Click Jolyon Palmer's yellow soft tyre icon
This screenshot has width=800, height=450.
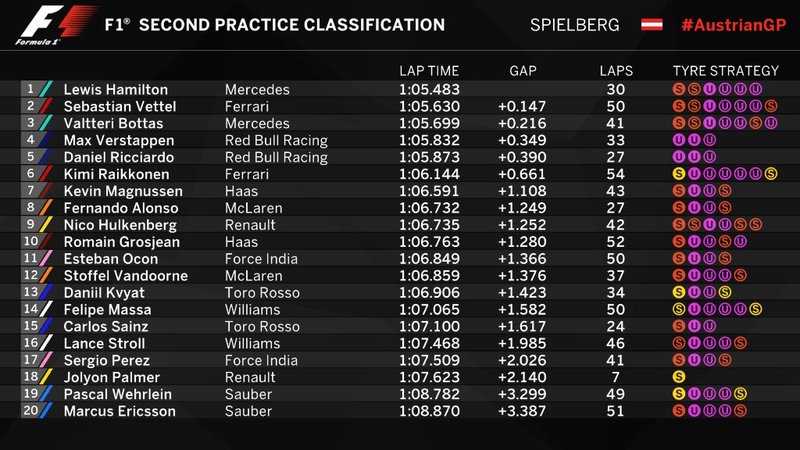[x=679, y=377]
